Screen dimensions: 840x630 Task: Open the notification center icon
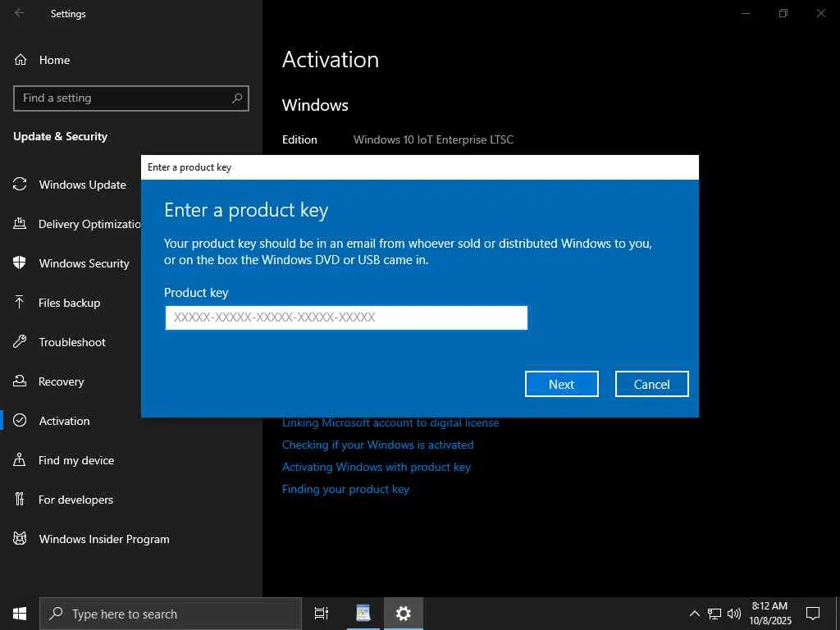813,614
